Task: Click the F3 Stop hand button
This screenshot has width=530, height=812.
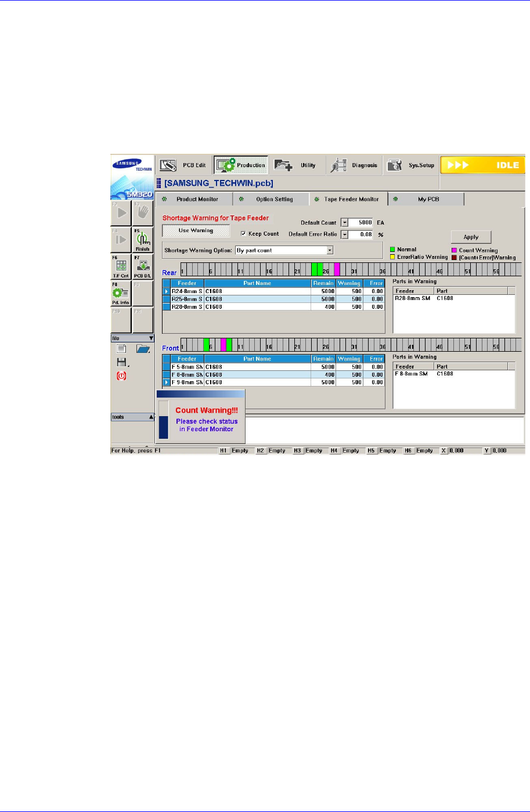Action: 142,214
